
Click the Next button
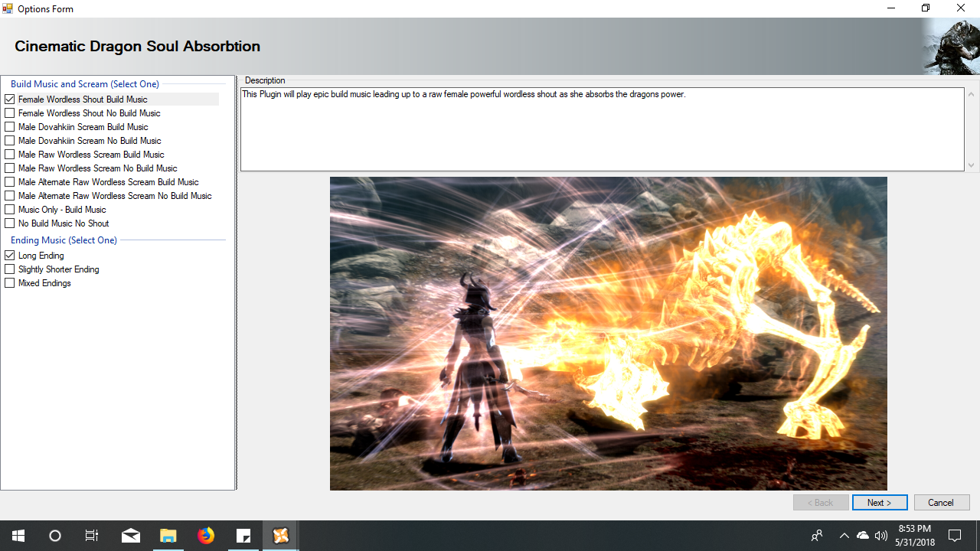[880, 503]
